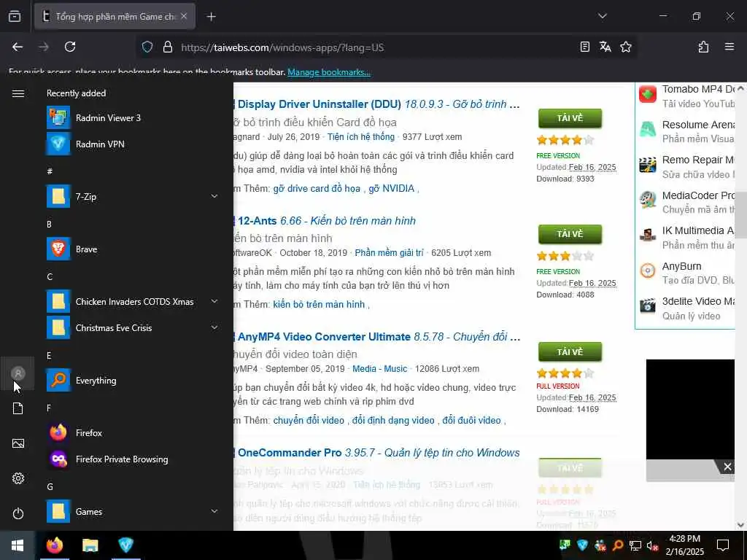Image resolution: width=747 pixels, height=560 pixels.
Task: Open the shield tracking protection icon
Action: (x=147, y=47)
